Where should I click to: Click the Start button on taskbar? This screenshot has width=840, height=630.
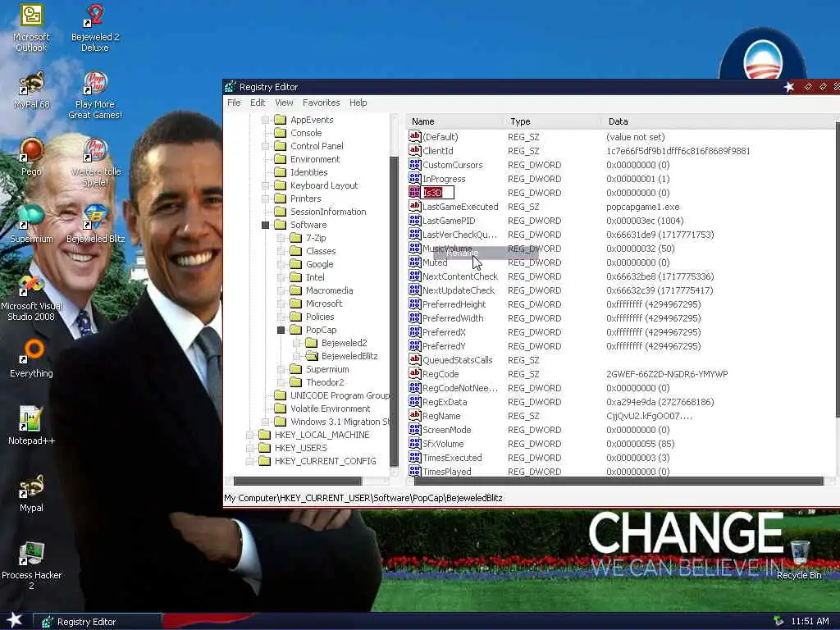tap(13, 621)
